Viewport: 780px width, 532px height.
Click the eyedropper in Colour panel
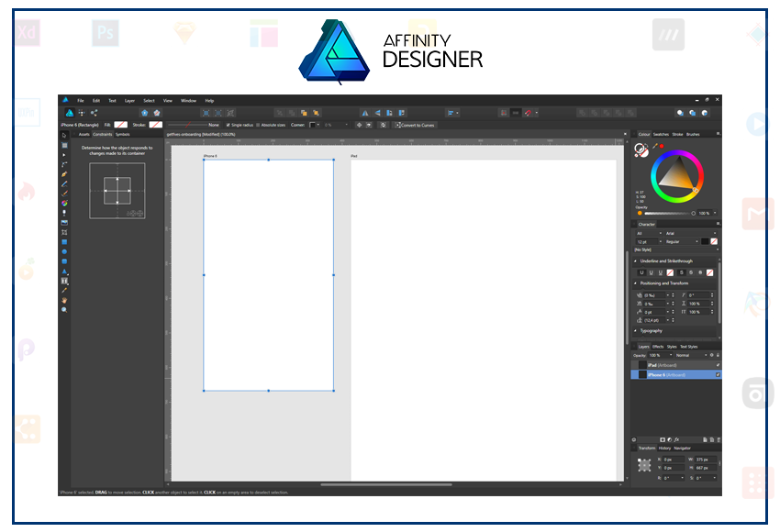pos(655,146)
